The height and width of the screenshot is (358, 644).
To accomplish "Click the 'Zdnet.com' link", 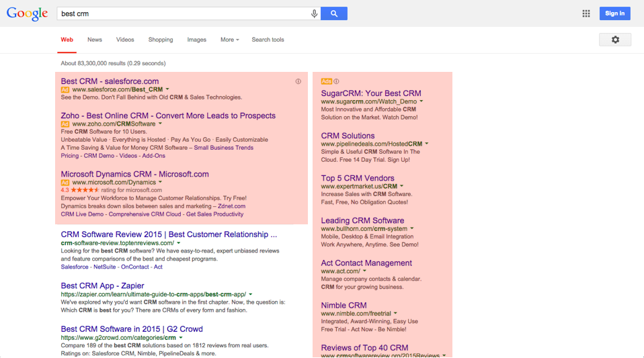I will [x=232, y=206].
